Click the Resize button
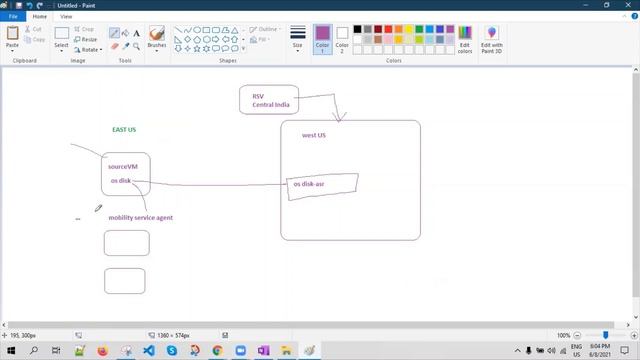The image size is (640, 360). point(86,39)
